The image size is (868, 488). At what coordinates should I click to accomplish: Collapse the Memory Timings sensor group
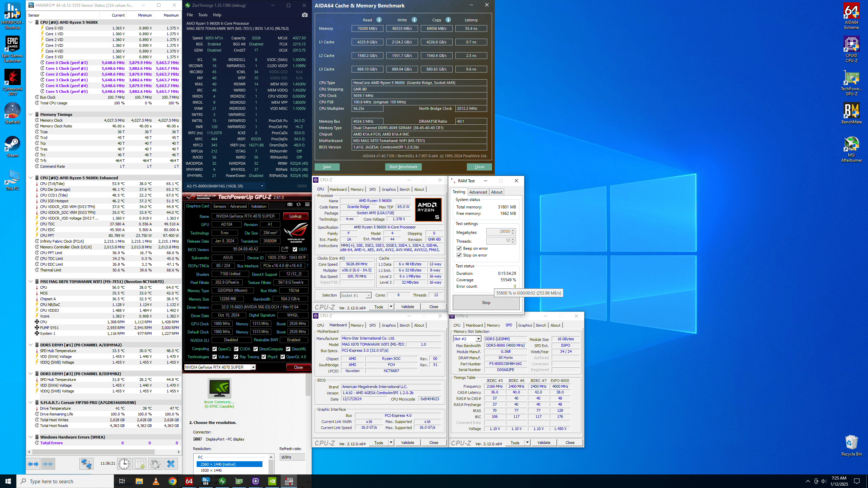[31, 115]
